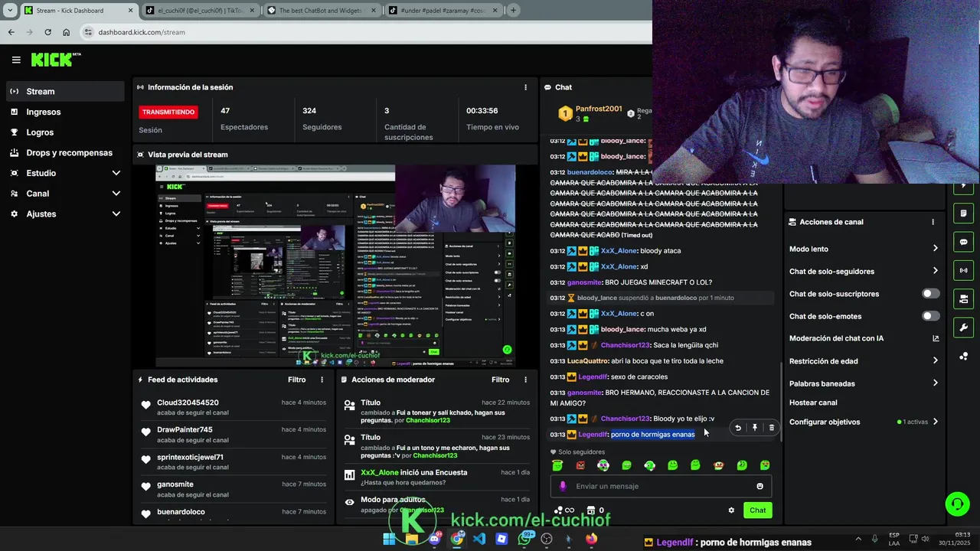Expand the Estudio sidebar section
Viewport: 980px width, 551px height.
pyautogui.click(x=65, y=173)
